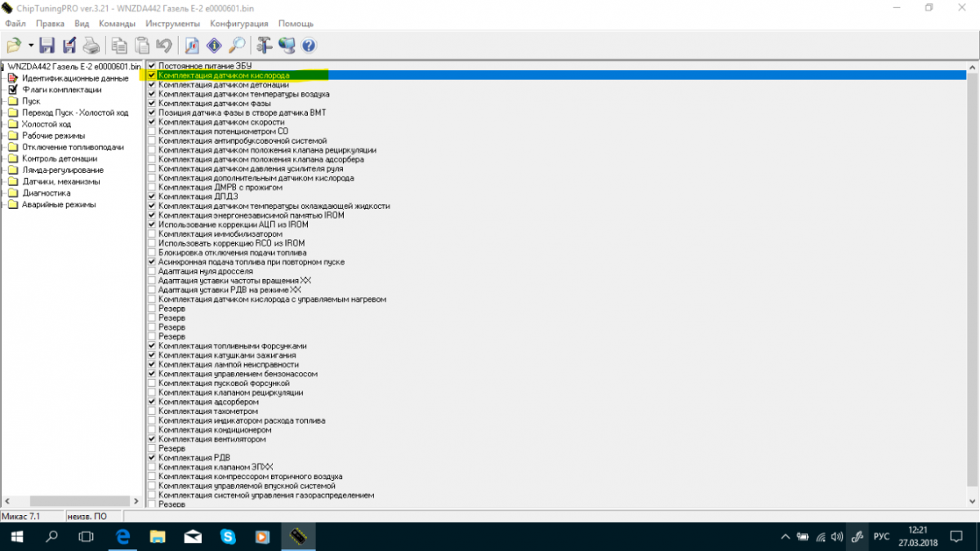
Task: Open the dropdown arrow beside Open file icon
Action: click(x=31, y=46)
